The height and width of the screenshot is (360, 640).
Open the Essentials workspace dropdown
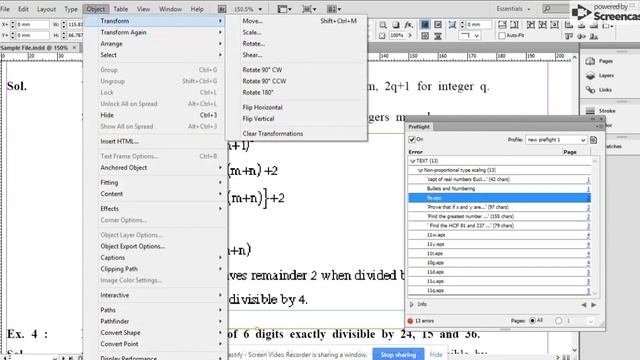(513, 9)
